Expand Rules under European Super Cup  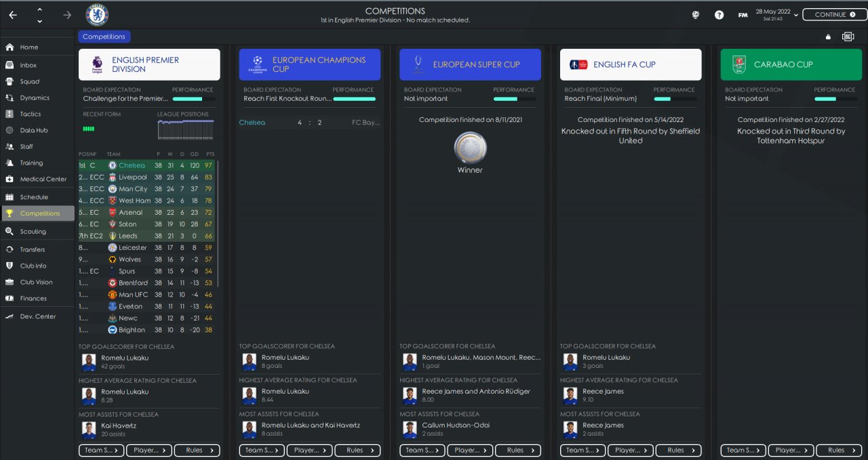pyautogui.click(x=518, y=450)
